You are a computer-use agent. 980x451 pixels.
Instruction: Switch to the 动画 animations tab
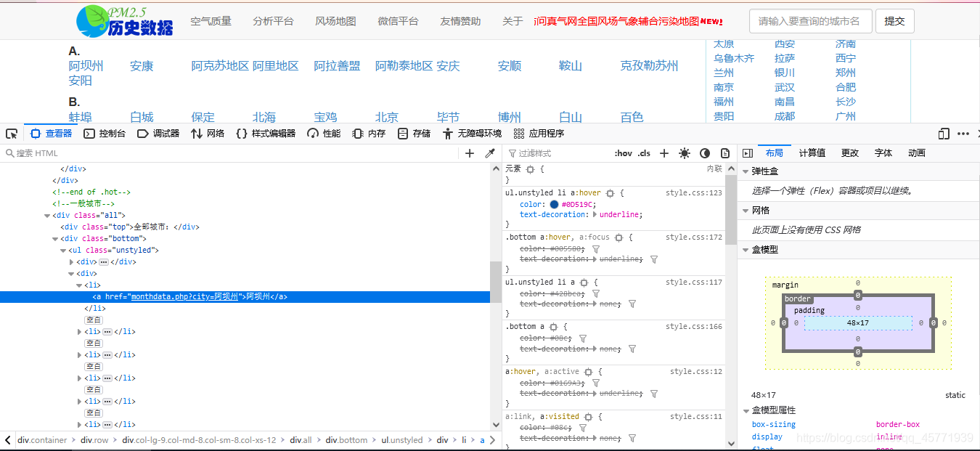[917, 153]
